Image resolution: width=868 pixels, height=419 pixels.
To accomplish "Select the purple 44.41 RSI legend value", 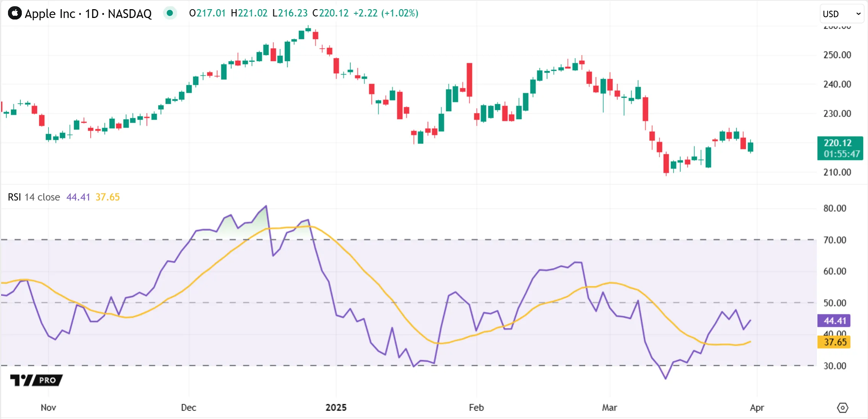I will click(x=78, y=197).
